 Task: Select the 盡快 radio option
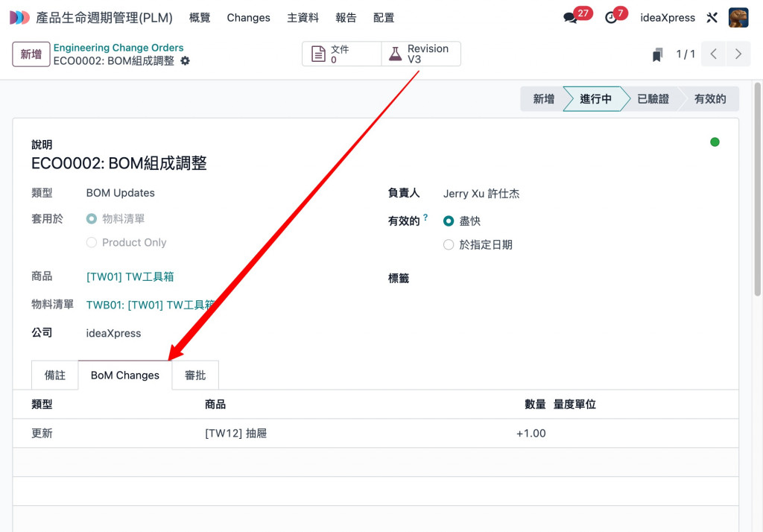[x=449, y=221]
